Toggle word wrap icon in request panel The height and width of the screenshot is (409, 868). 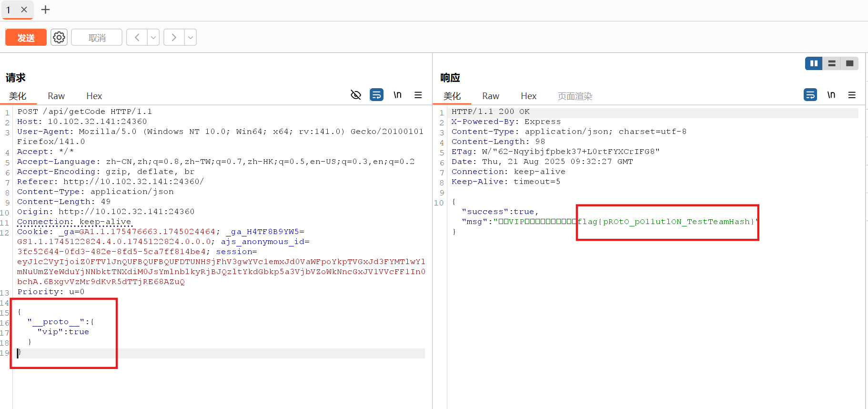[376, 95]
